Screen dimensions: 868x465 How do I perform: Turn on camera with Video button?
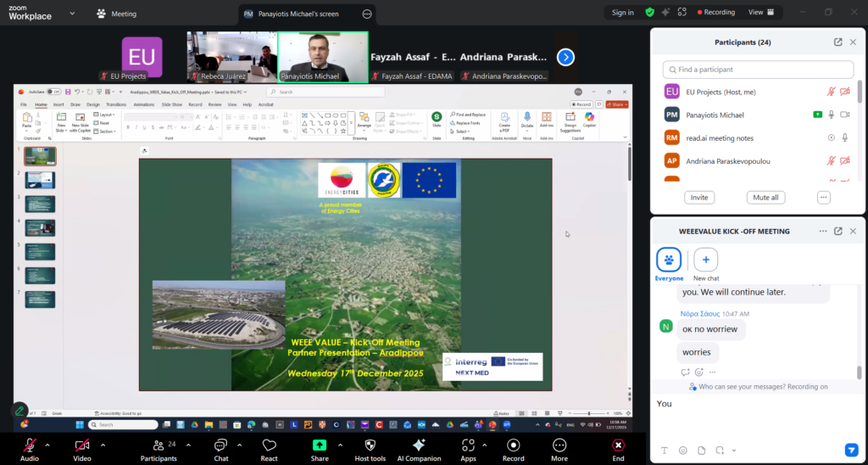pyautogui.click(x=82, y=445)
